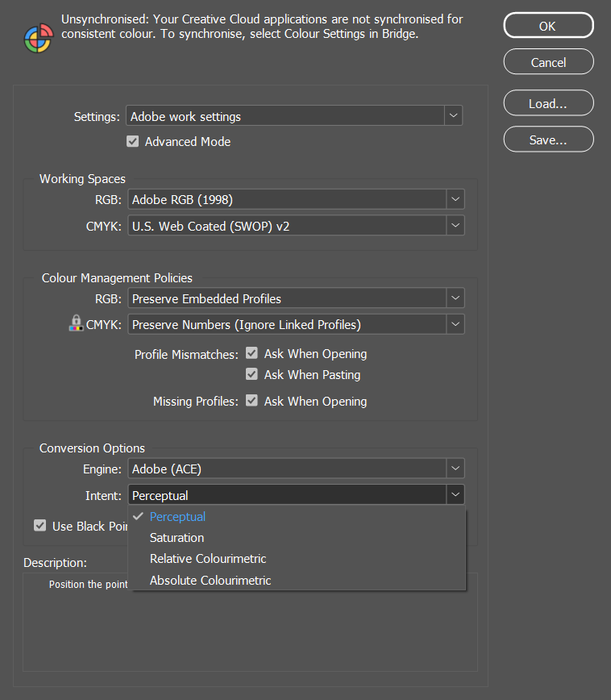Click the CMYK policy lock icon

point(76,323)
